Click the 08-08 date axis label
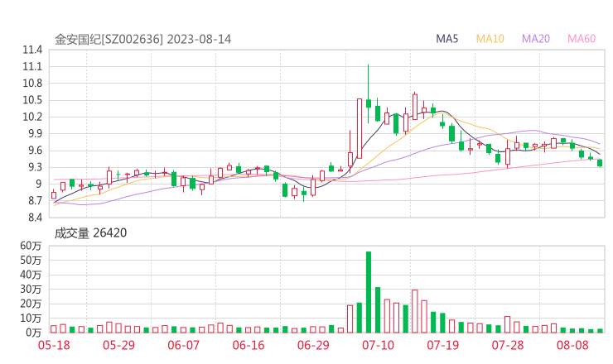This screenshot has width=613, height=364. [572, 345]
